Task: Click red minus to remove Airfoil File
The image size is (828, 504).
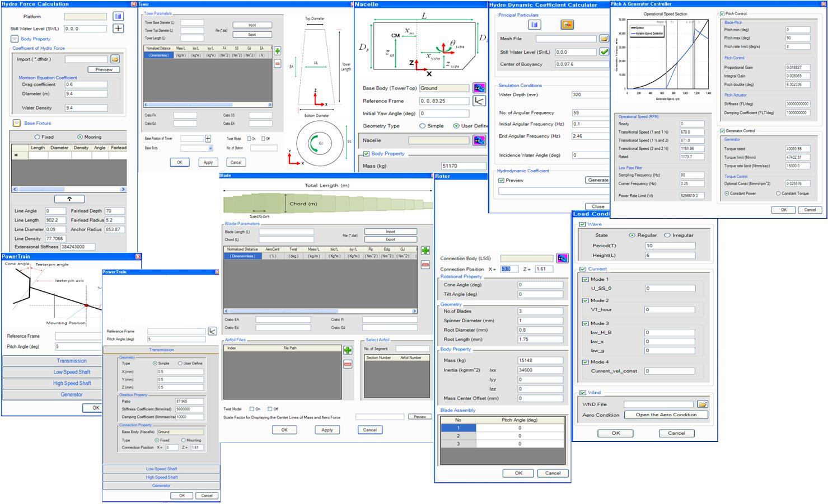Action: [348, 364]
